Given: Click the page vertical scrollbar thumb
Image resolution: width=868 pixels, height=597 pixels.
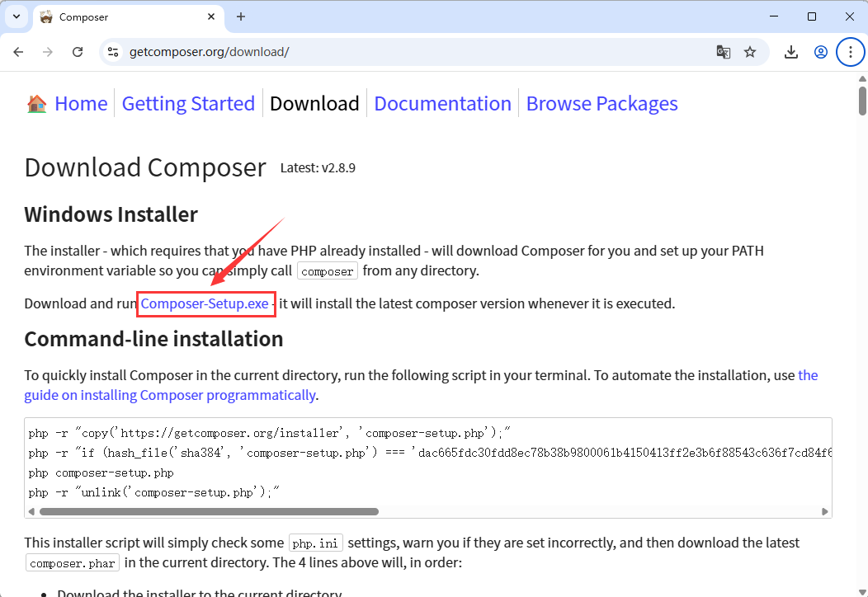Looking at the screenshot, I should (x=862, y=101).
